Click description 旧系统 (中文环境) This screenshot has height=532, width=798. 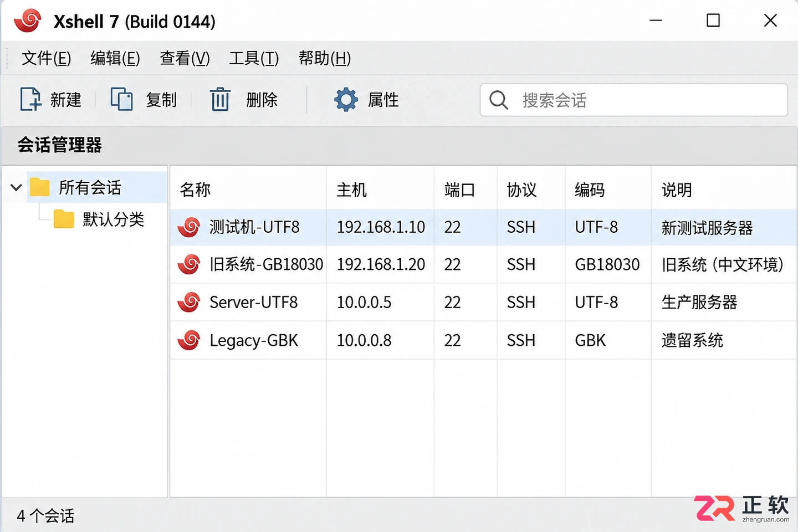723,264
